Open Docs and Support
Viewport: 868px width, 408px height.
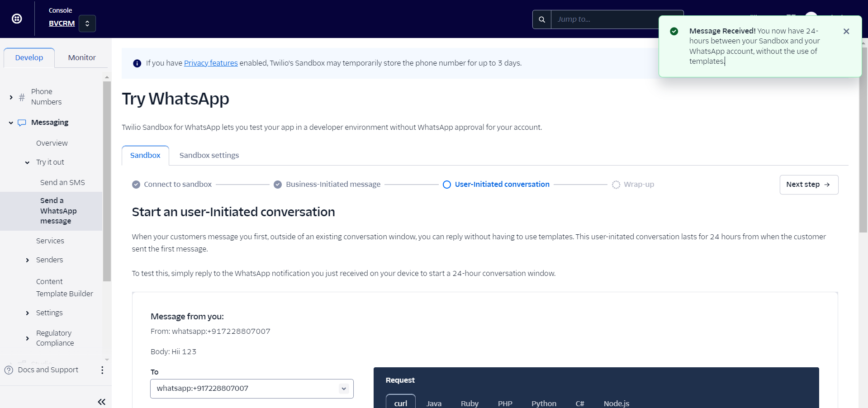pos(48,370)
